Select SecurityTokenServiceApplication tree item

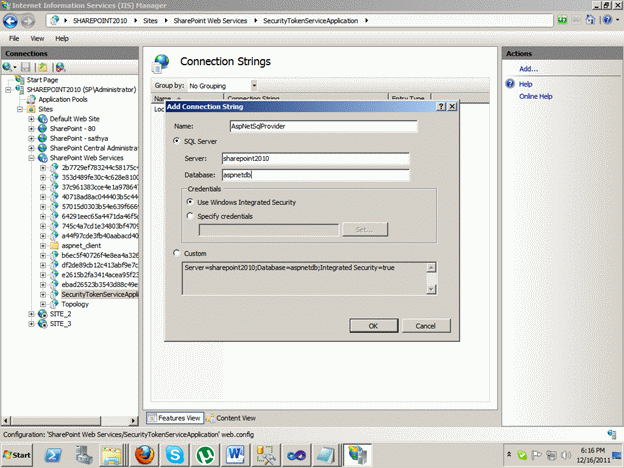[99, 294]
